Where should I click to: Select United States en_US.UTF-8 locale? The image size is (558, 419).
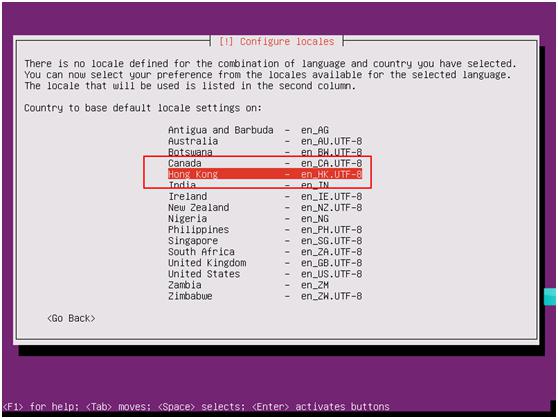pos(265,274)
